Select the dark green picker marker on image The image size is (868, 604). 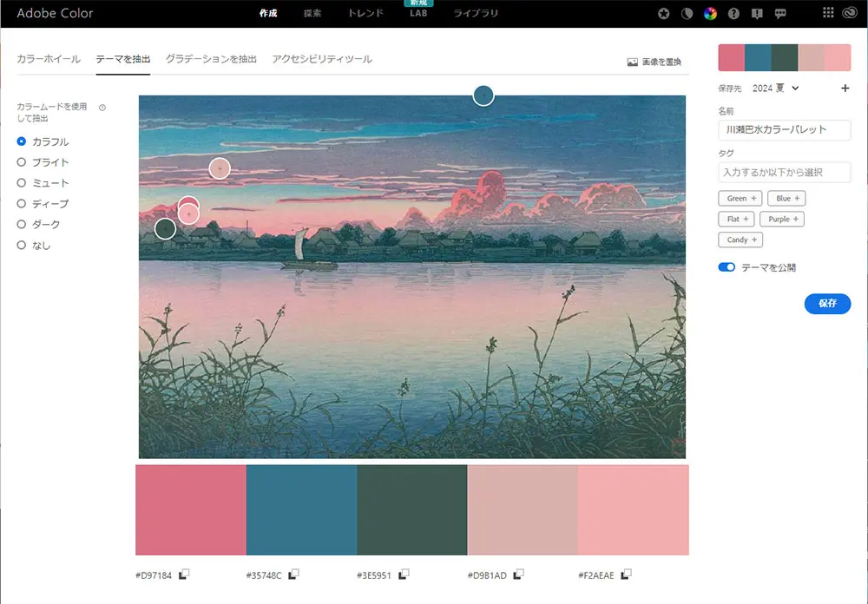click(165, 228)
